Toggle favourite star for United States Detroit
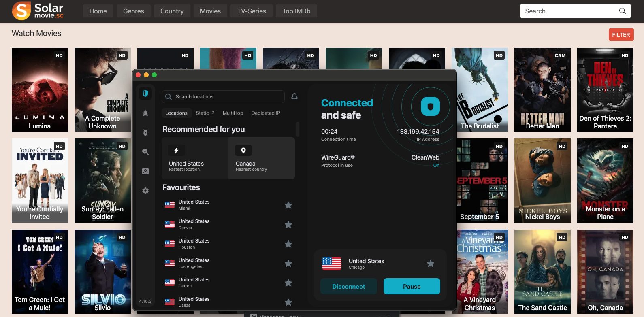The height and width of the screenshot is (317, 644). pos(288,283)
